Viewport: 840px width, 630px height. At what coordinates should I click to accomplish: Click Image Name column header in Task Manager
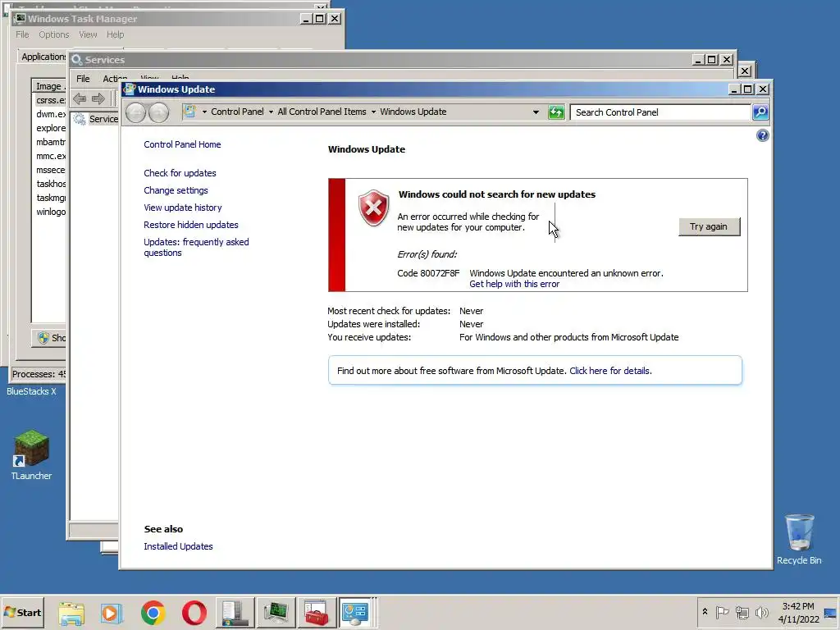point(50,85)
